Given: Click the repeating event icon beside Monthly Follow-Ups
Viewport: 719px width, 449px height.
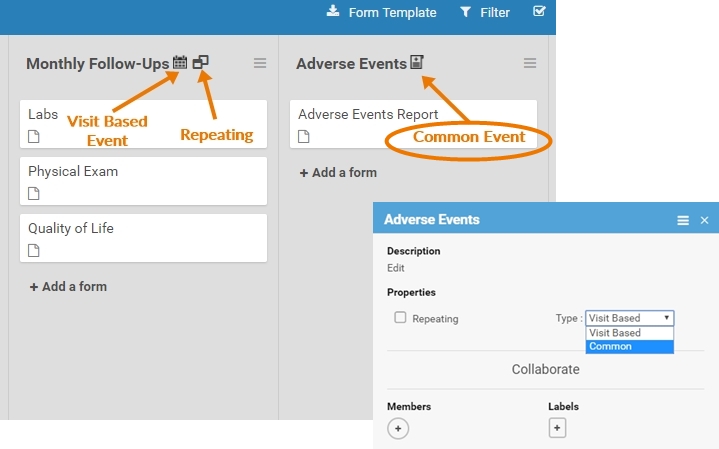Looking at the screenshot, I should pyautogui.click(x=200, y=62).
